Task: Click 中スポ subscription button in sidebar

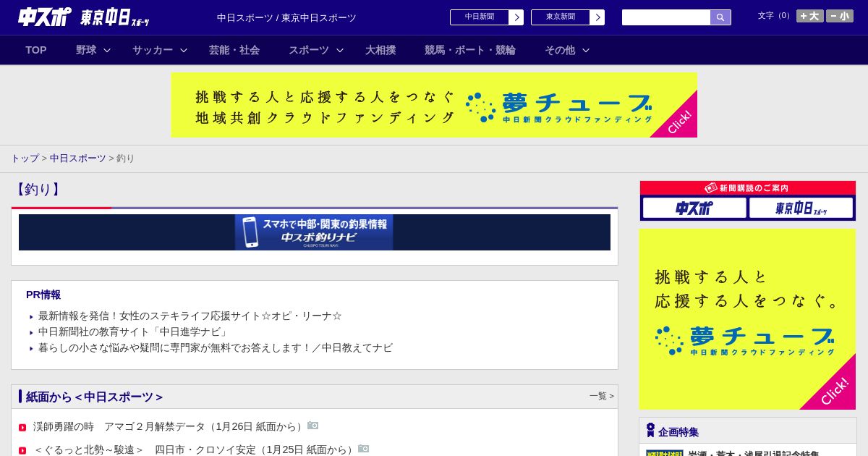Action: coord(694,208)
